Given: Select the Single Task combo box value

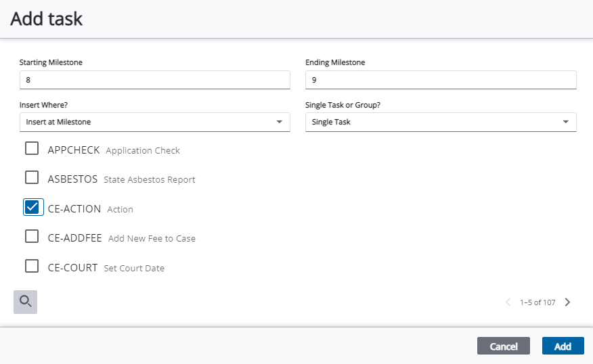Looking at the screenshot, I should (x=441, y=122).
